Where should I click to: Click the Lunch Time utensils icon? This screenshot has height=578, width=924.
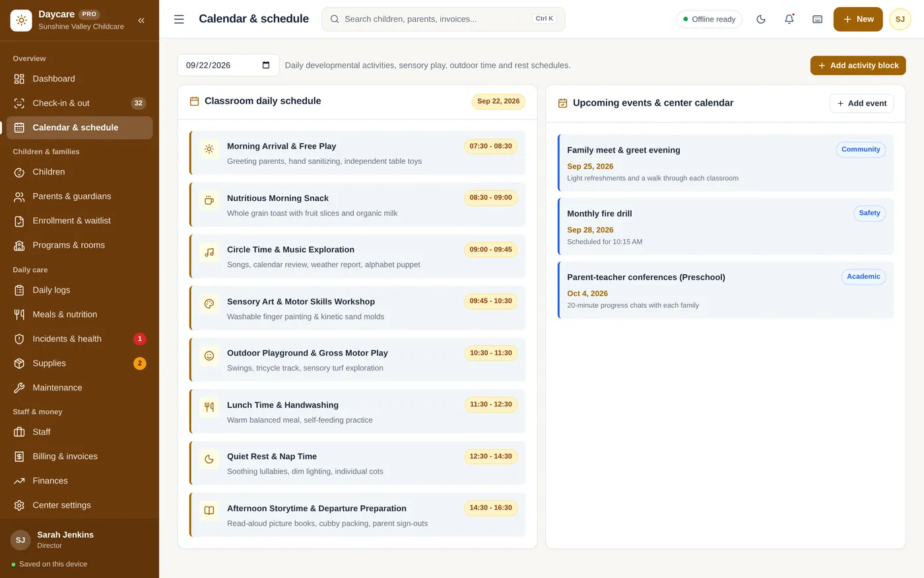tap(209, 408)
